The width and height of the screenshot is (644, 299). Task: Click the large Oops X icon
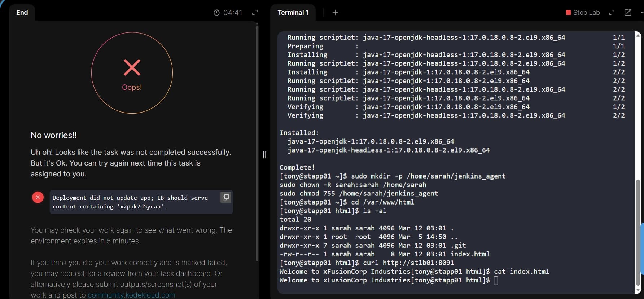[x=132, y=67]
